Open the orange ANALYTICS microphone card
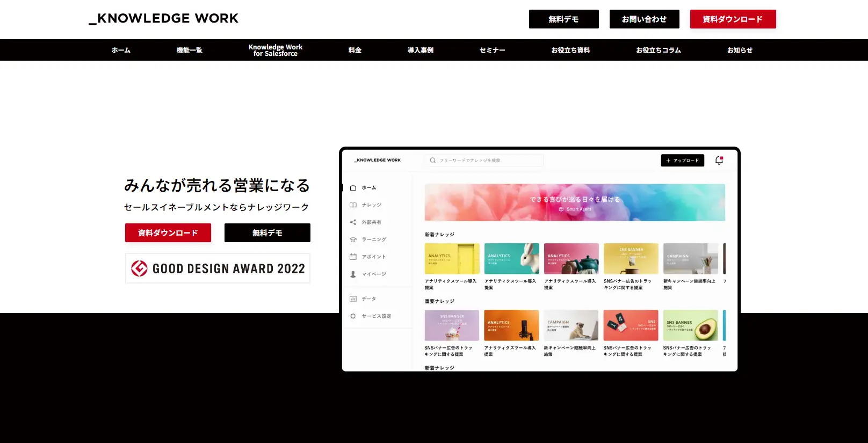Viewport: 868px width, 443px height. [511, 325]
